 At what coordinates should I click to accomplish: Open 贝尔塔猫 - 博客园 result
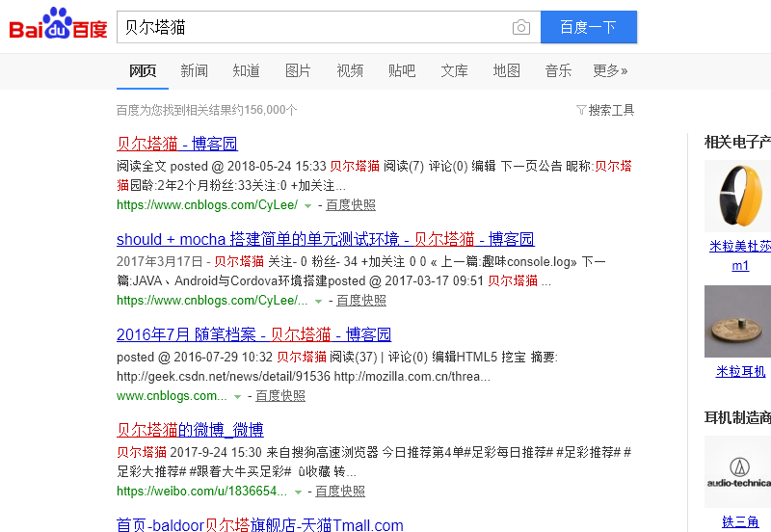[177, 144]
